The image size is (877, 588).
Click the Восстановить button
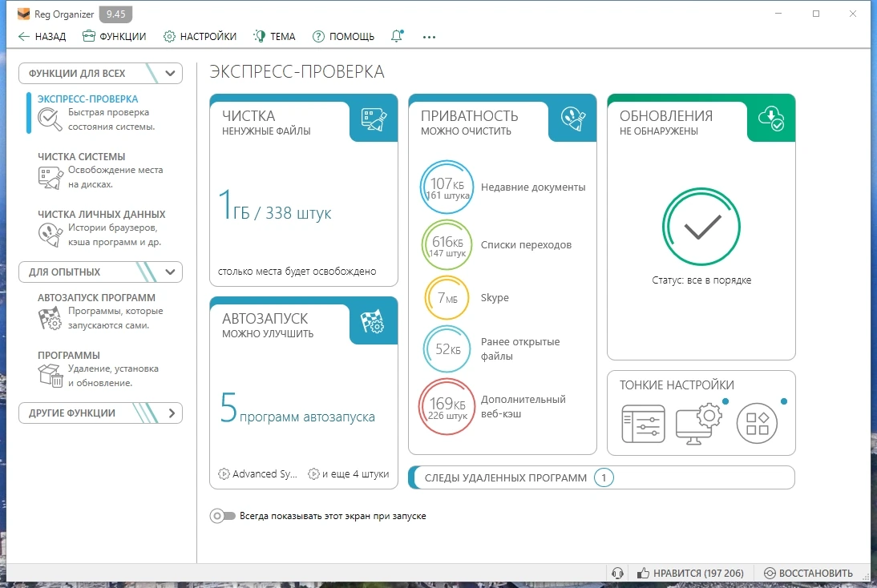[x=808, y=573]
